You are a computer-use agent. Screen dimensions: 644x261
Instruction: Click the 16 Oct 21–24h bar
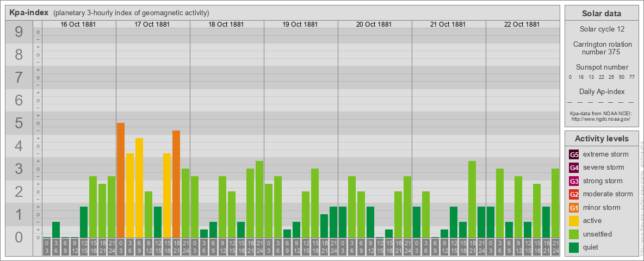coord(112,207)
